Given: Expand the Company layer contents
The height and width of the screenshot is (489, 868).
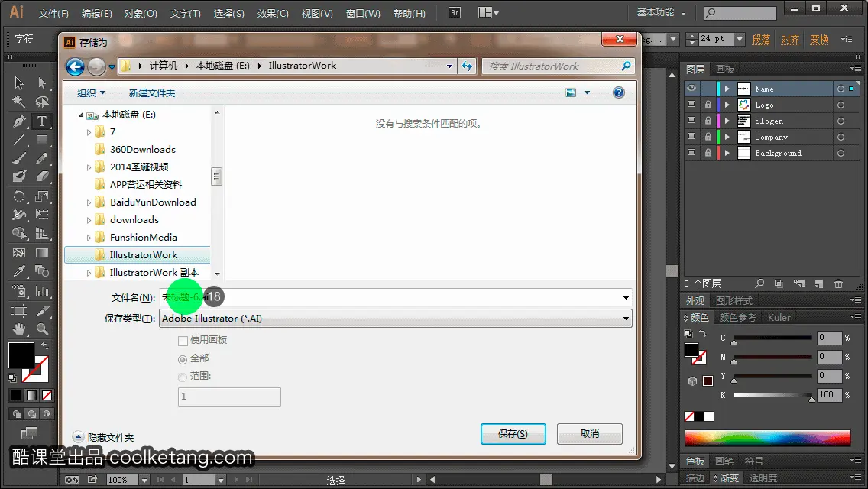Looking at the screenshot, I should 727,137.
